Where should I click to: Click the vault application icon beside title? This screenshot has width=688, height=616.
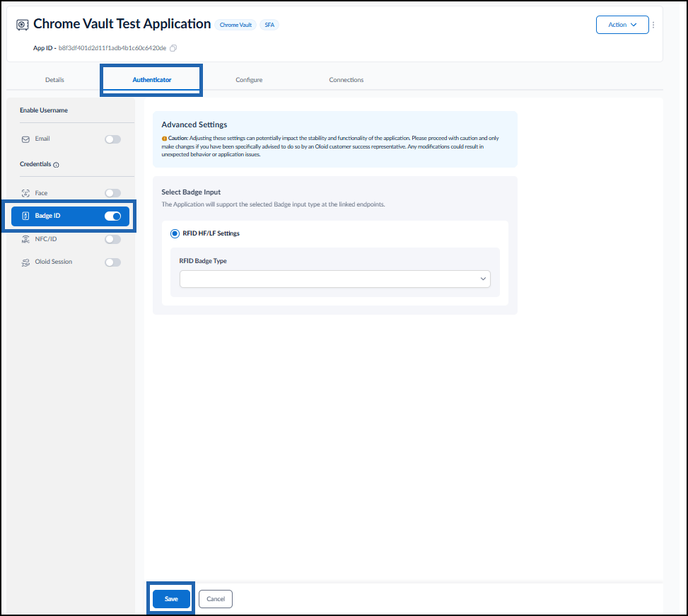coord(23,25)
